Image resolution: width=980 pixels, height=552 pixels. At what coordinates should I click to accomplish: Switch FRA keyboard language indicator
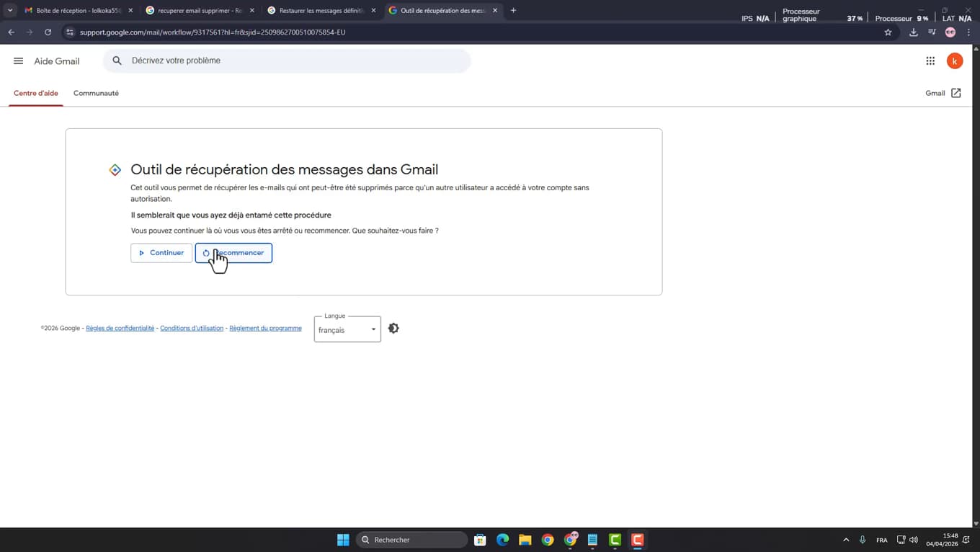click(882, 540)
